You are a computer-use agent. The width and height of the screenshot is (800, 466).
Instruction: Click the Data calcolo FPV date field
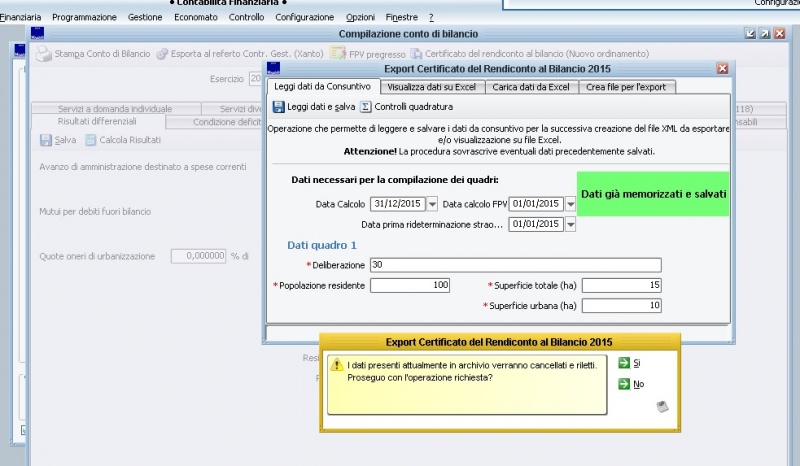pyautogui.click(x=536, y=204)
